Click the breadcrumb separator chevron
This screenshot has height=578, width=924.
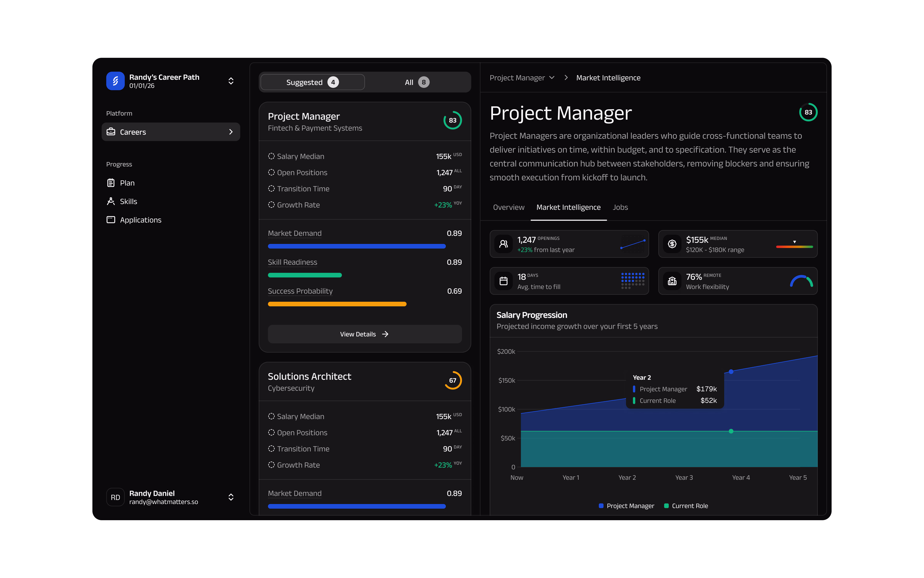[566, 78]
